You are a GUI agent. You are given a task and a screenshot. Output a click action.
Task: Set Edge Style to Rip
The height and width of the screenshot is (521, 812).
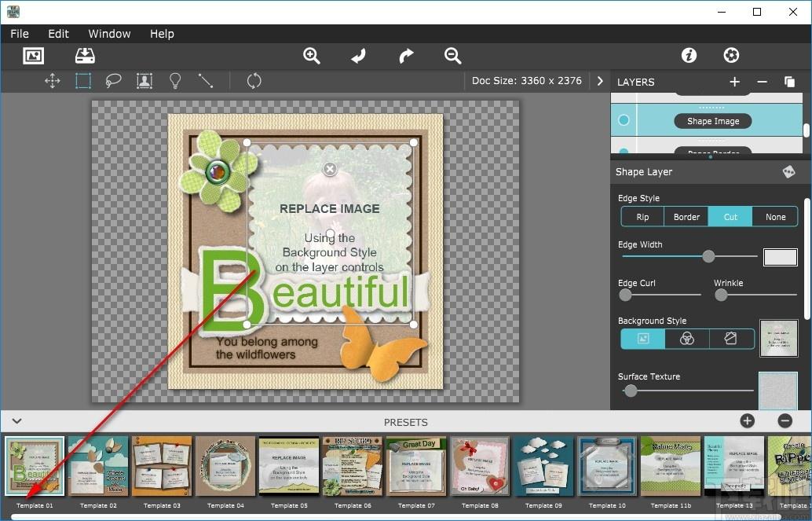[x=642, y=217]
